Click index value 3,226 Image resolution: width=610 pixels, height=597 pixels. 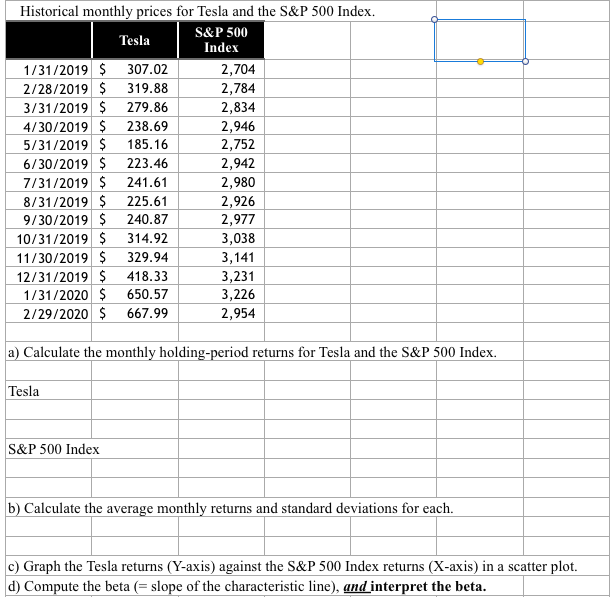tap(221, 295)
